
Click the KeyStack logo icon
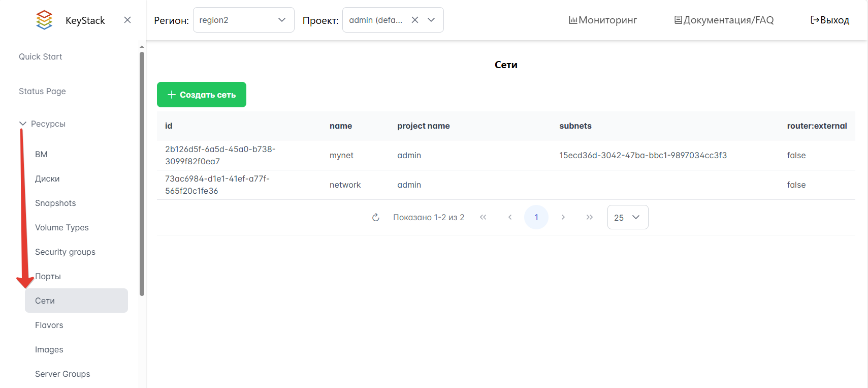(44, 20)
